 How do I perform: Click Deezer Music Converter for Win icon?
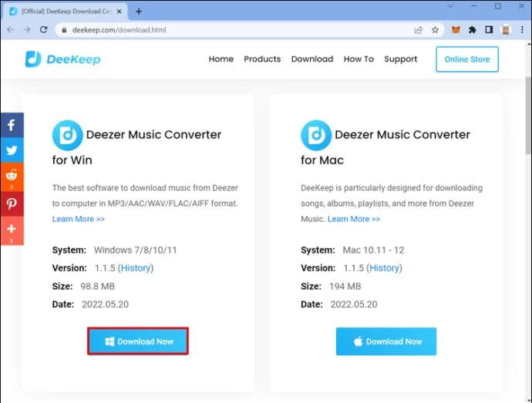click(68, 135)
